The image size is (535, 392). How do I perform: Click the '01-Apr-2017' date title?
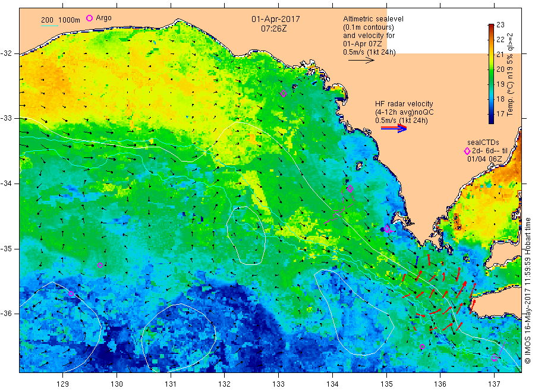coord(276,19)
